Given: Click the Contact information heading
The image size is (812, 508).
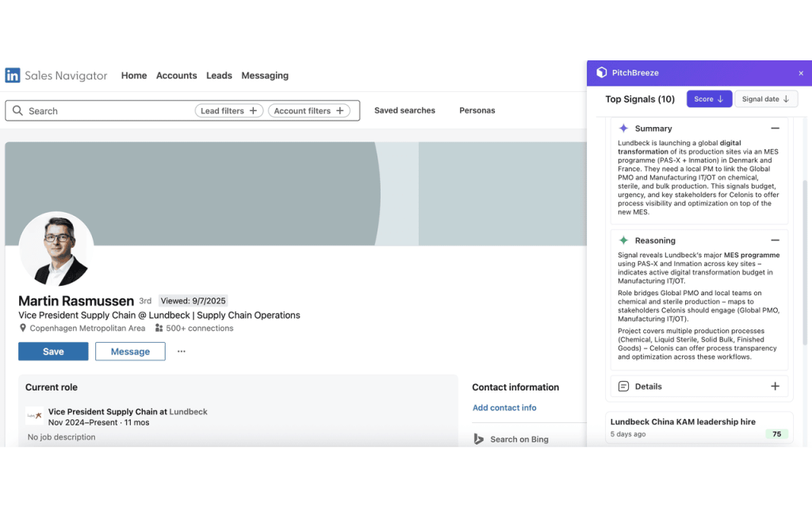Looking at the screenshot, I should pos(515,387).
